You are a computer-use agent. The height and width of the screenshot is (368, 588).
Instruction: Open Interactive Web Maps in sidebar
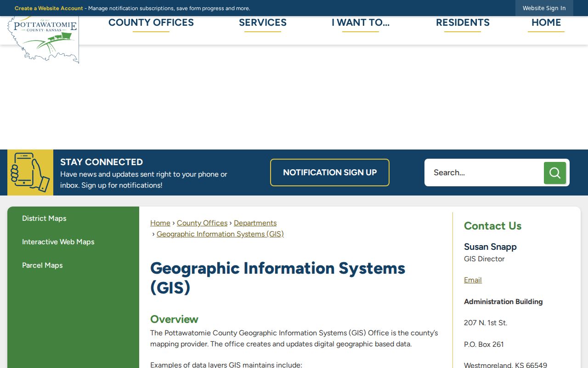[58, 242]
